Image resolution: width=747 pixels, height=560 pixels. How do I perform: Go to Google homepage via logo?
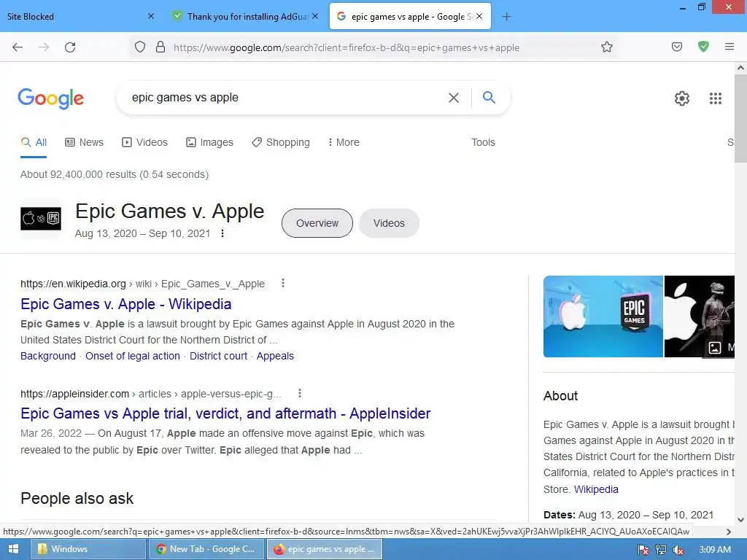click(51, 98)
